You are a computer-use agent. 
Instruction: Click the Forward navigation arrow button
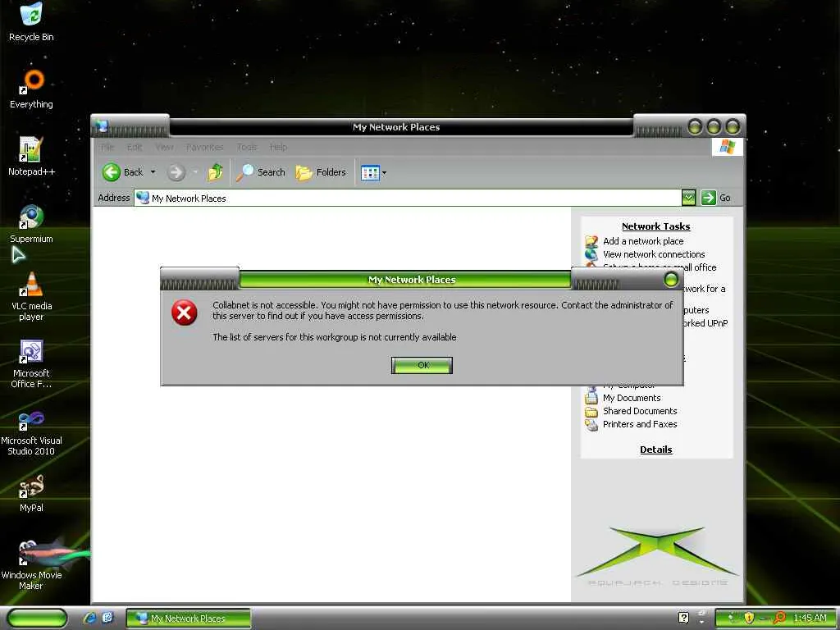click(x=176, y=172)
